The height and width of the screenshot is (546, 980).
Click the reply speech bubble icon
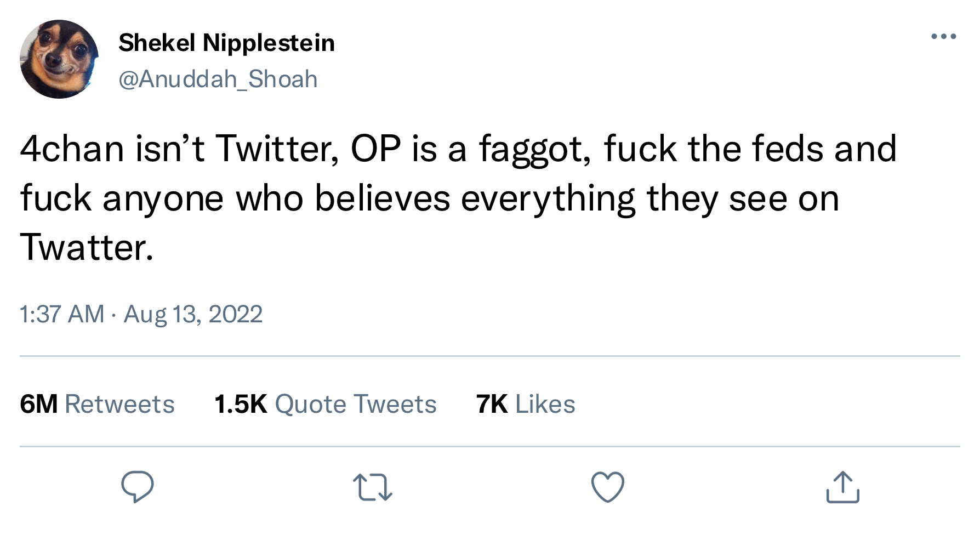pyautogui.click(x=137, y=487)
